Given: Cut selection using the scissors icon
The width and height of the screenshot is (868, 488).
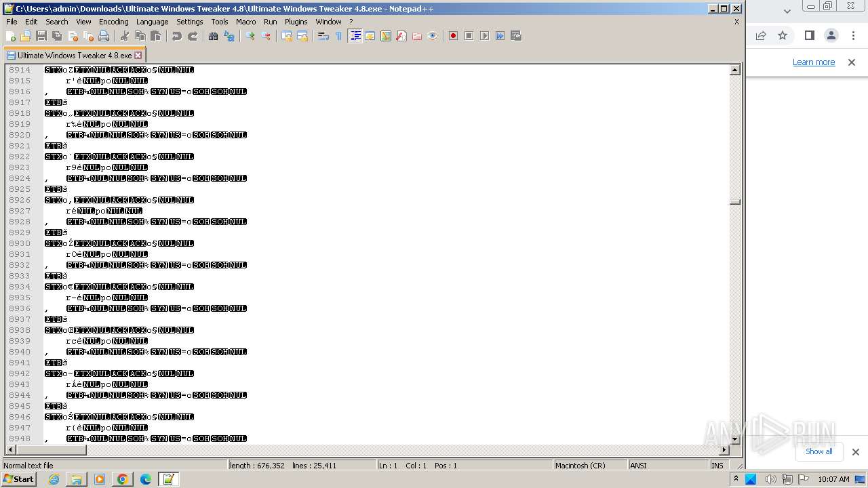Looking at the screenshot, I should tap(125, 36).
